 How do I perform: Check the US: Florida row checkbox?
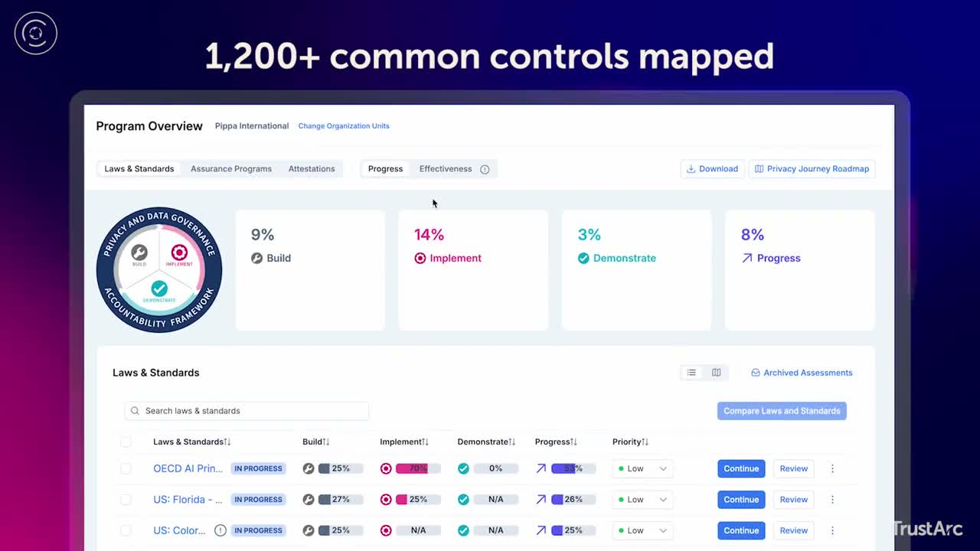pyautogui.click(x=126, y=500)
